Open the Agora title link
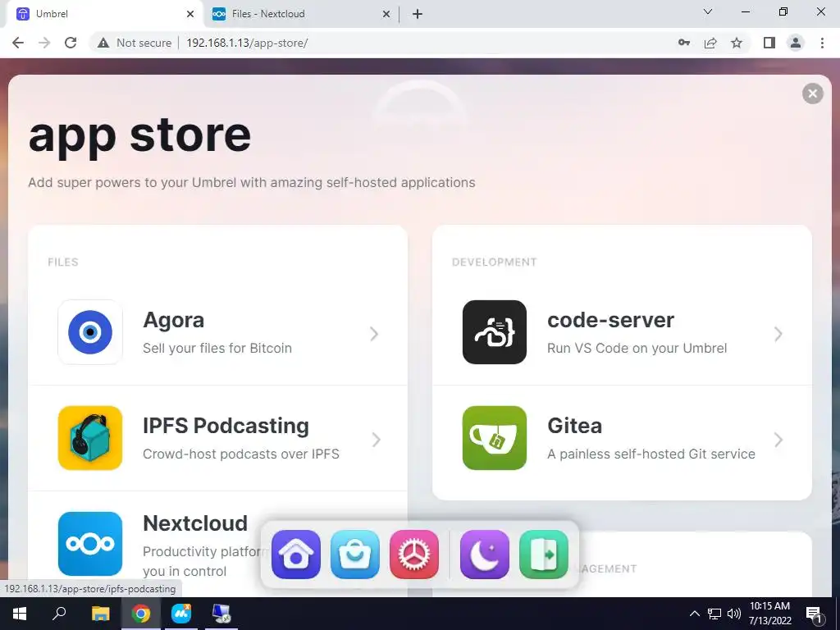This screenshot has height=630, width=840. pos(174,321)
